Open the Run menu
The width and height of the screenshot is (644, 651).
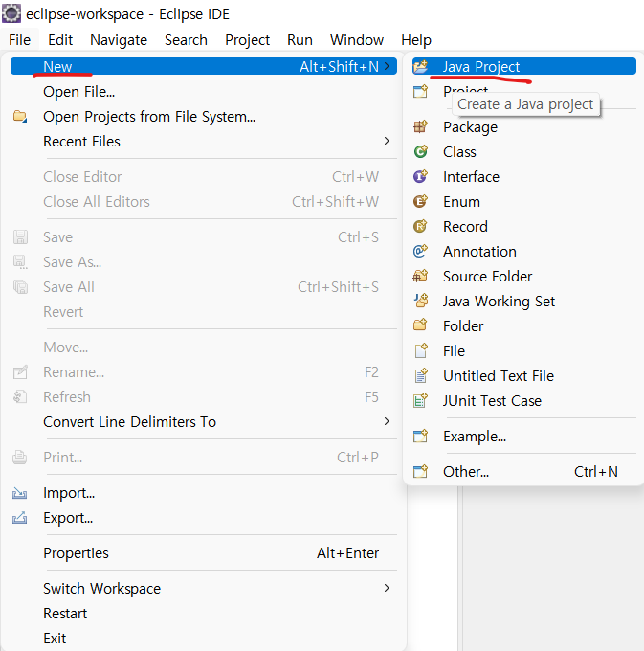[x=300, y=40]
